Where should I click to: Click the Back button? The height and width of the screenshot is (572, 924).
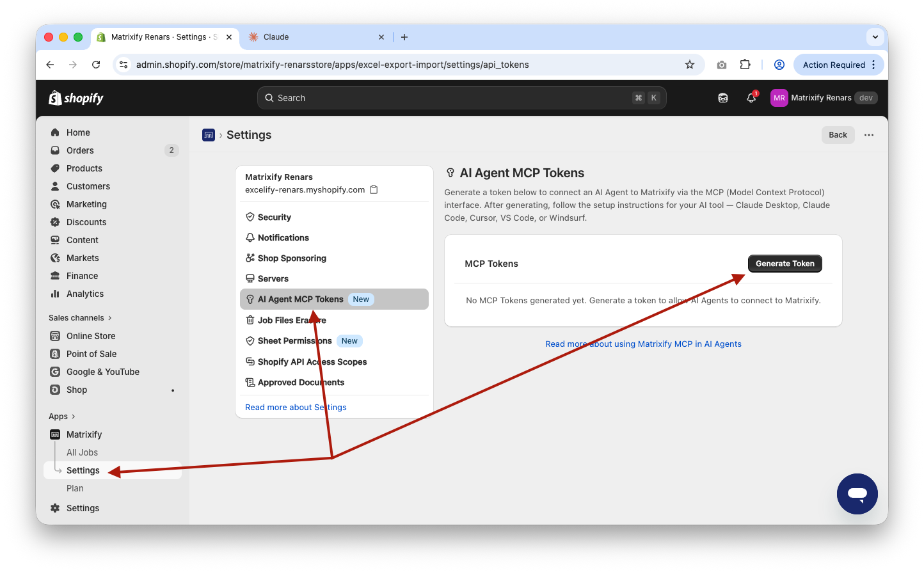[x=838, y=135]
